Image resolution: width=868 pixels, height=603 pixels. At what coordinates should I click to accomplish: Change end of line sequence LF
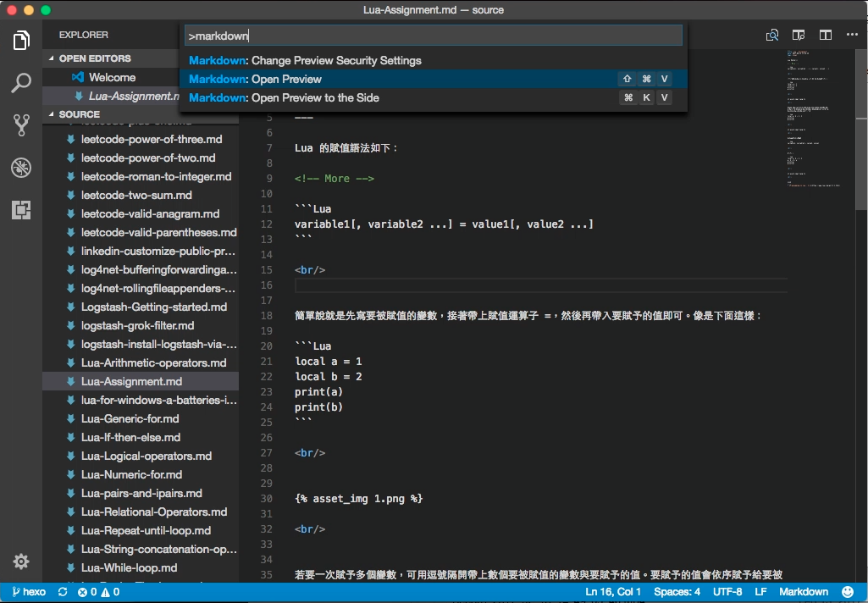pyautogui.click(x=760, y=592)
